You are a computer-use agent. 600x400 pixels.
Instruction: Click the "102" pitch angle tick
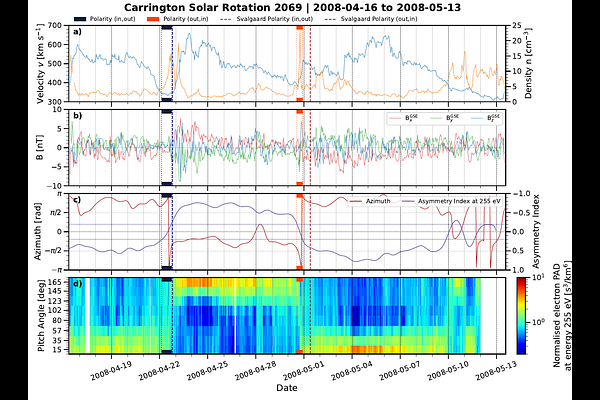pos(57,311)
